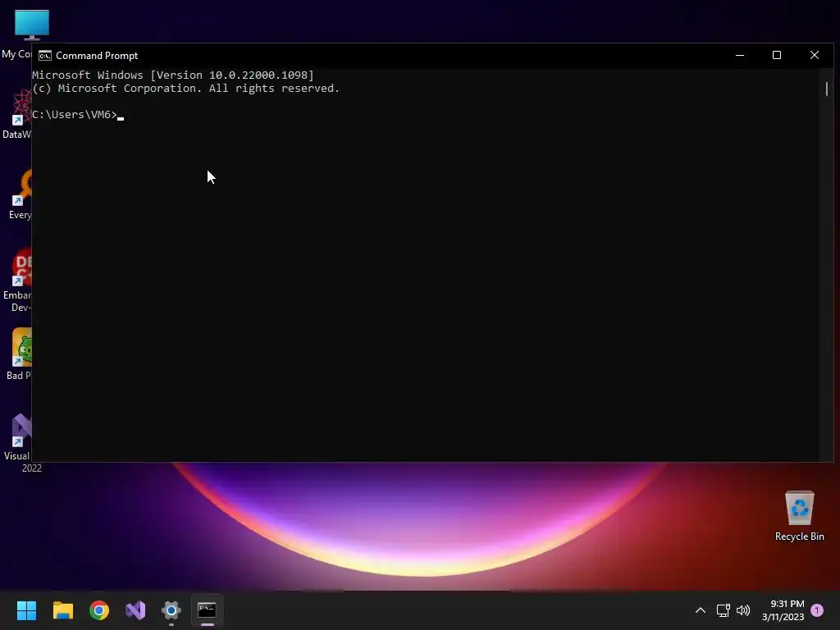
Task: Close the Command Prompt window
Action: pyautogui.click(x=815, y=55)
